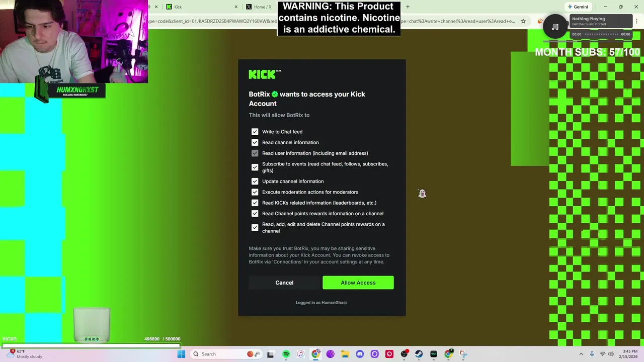Uncheck Subscribe to events permission
644x362 pixels.
pos(255,167)
